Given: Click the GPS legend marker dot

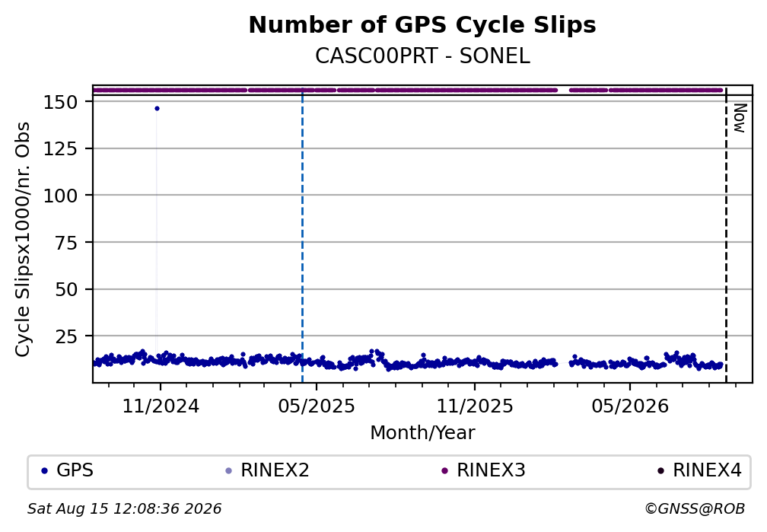Looking at the screenshot, I should coord(44,471).
